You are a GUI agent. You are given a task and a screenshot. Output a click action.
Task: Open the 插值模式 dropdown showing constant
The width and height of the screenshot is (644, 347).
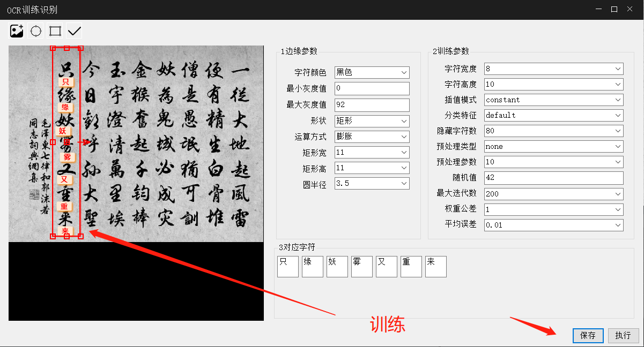click(x=553, y=100)
